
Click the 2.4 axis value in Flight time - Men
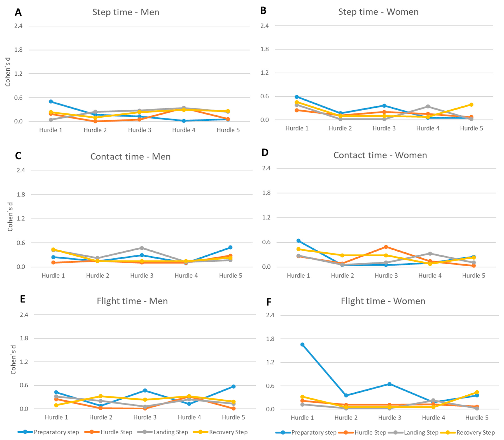pos(24,315)
